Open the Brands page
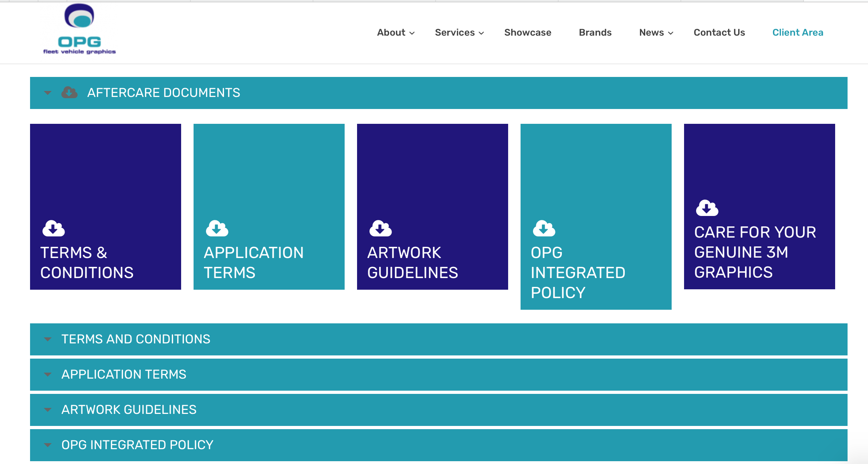This screenshot has height=464, width=868. click(x=595, y=32)
